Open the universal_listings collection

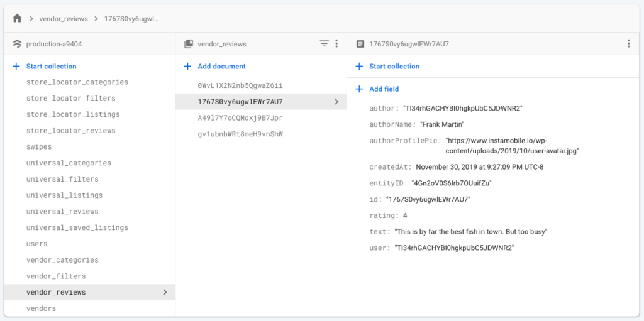point(64,195)
